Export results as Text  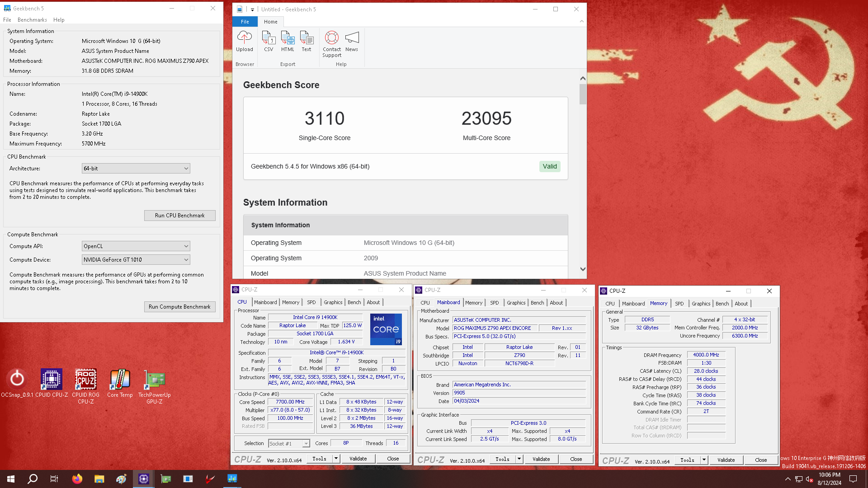pyautogui.click(x=307, y=42)
